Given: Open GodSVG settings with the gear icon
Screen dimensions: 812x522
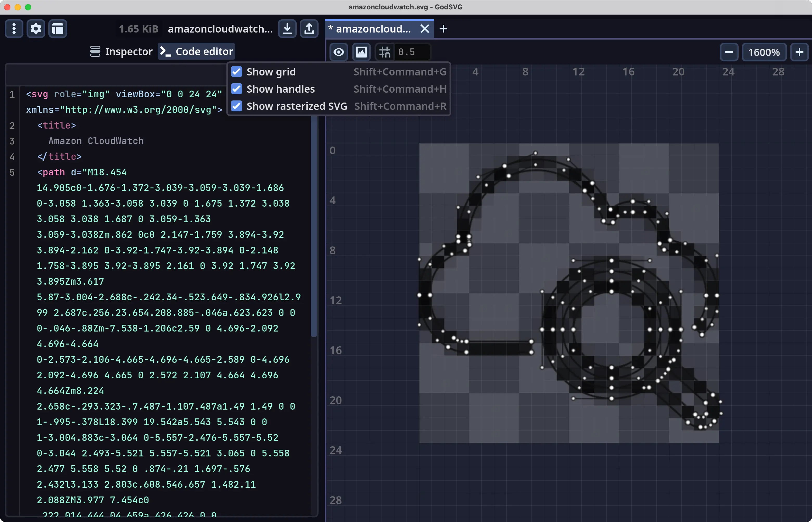Looking at the screenshot, I should click(x=36, y=29).
